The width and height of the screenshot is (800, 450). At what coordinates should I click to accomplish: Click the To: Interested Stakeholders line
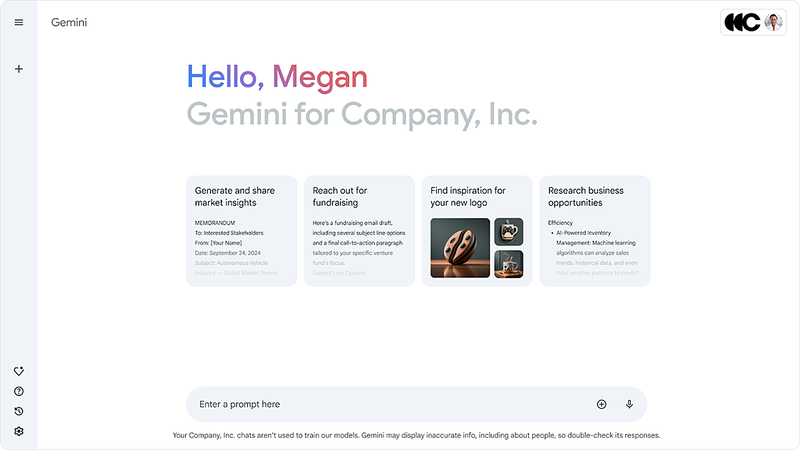point(229,233)
